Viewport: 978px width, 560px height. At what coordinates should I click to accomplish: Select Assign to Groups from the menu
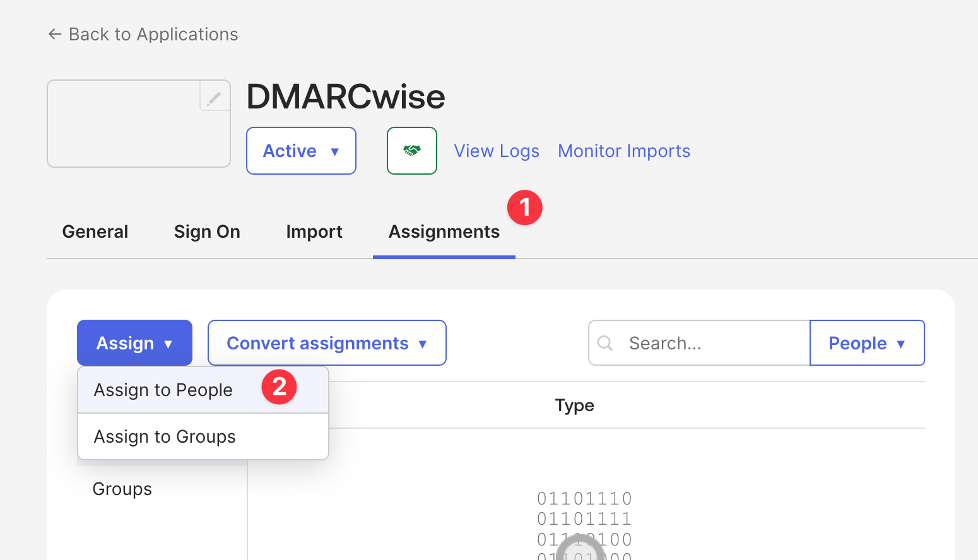point(164,436)
